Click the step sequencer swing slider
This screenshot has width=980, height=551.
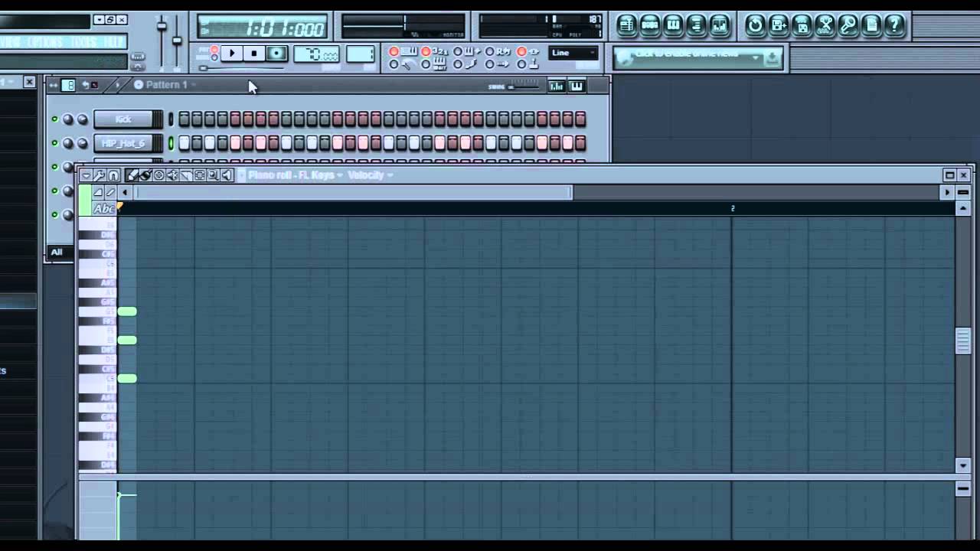(x=524, y=86)
